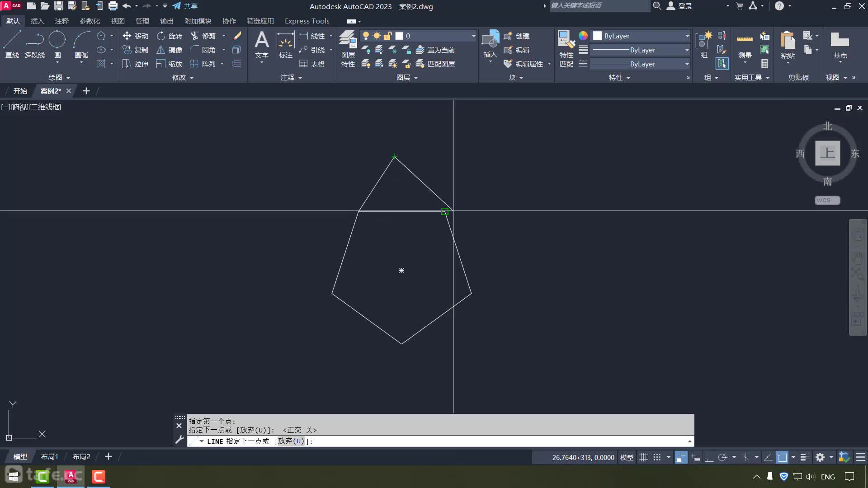Screen dimensions: 868x488
Task: Click the 阵列 (Array) tool
Action: 203,64
